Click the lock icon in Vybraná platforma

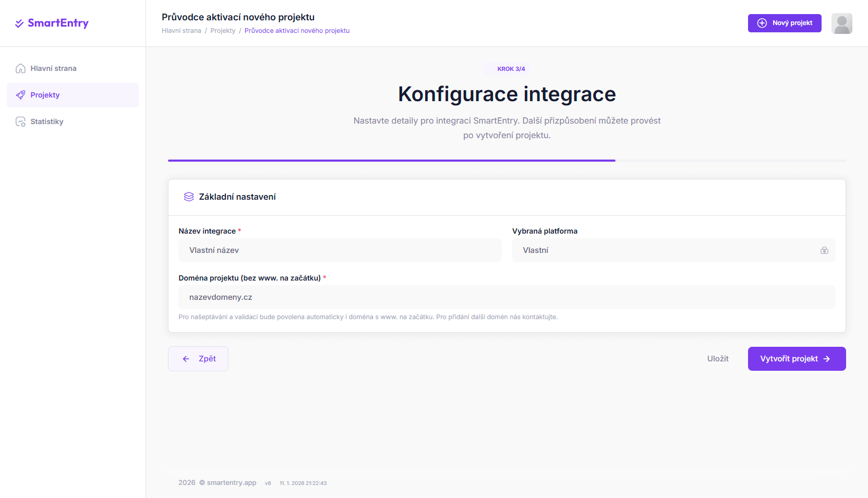coord(824,250)
